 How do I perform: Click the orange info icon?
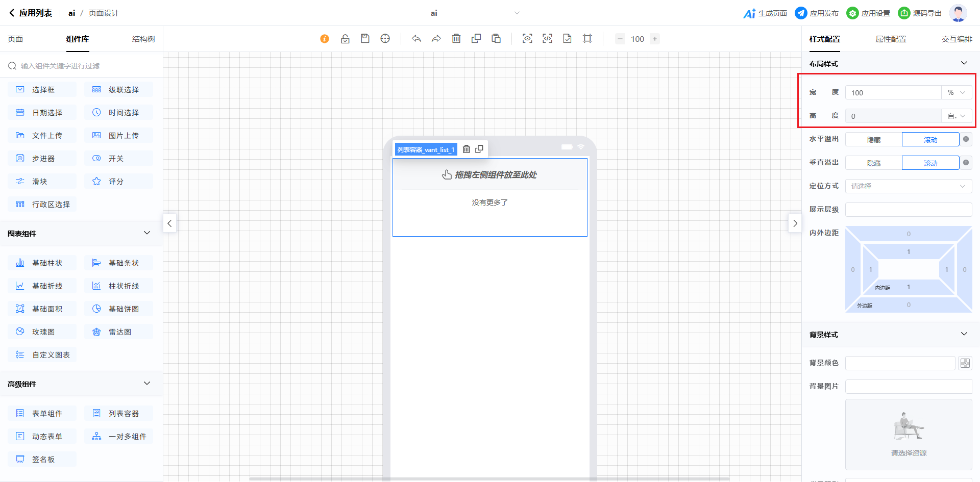tap(325, 39)
